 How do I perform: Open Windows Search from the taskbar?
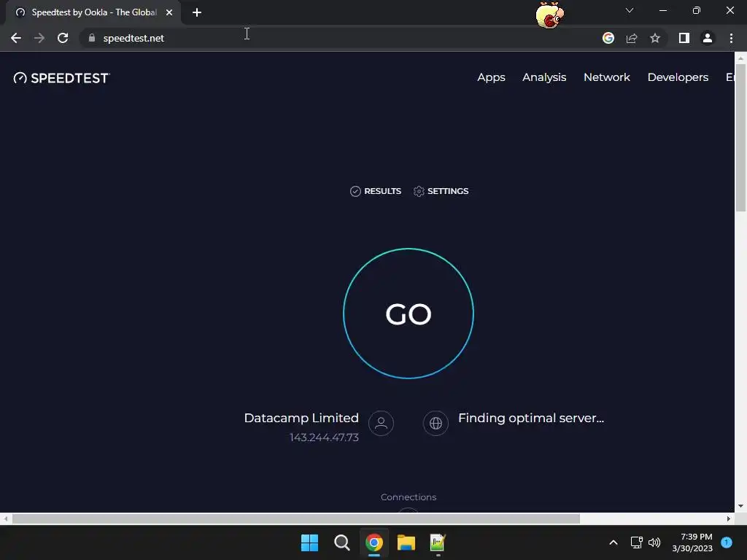pyautogui.click(x=341, y=542)
